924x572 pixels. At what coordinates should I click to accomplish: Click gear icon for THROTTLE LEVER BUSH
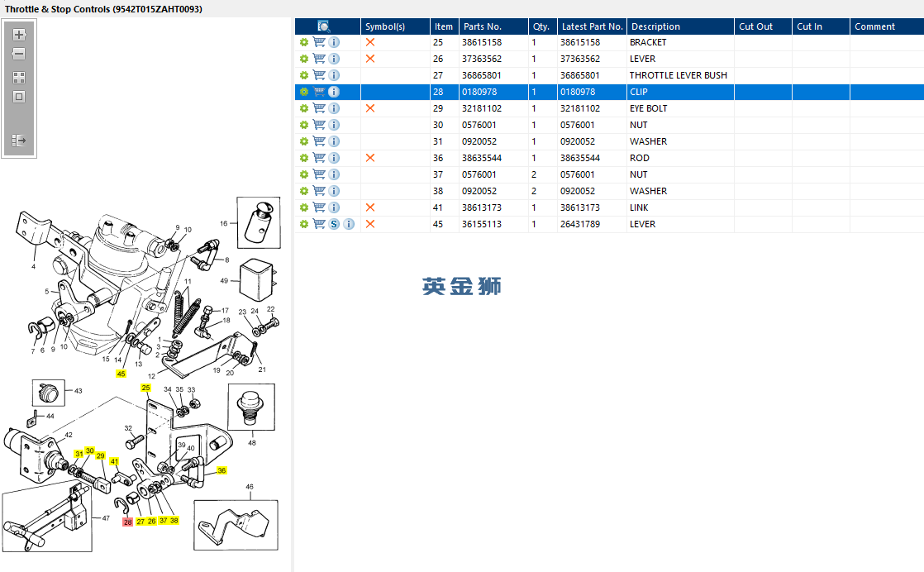[304, 75]
